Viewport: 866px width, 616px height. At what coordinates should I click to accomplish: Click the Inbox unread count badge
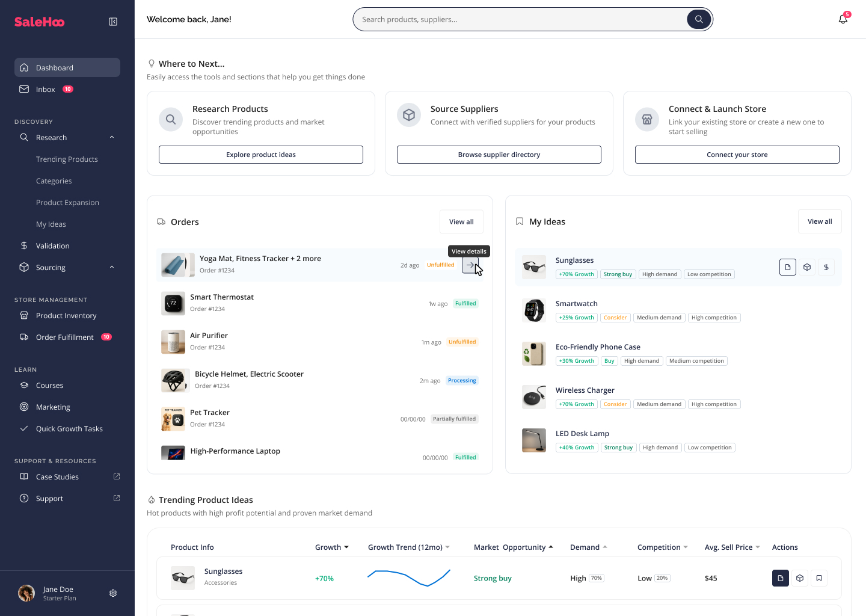(x=68, y=89)
